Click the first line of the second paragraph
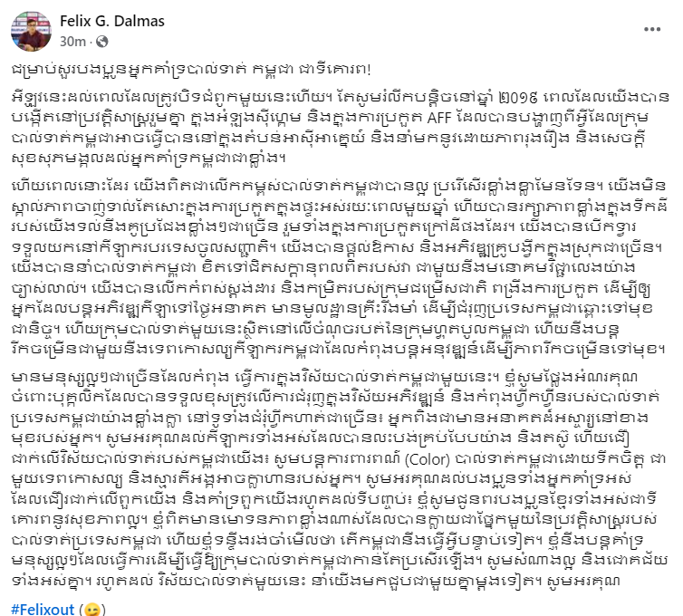The image size is (683, 616). pyautogui.click(x=339, y=186)
